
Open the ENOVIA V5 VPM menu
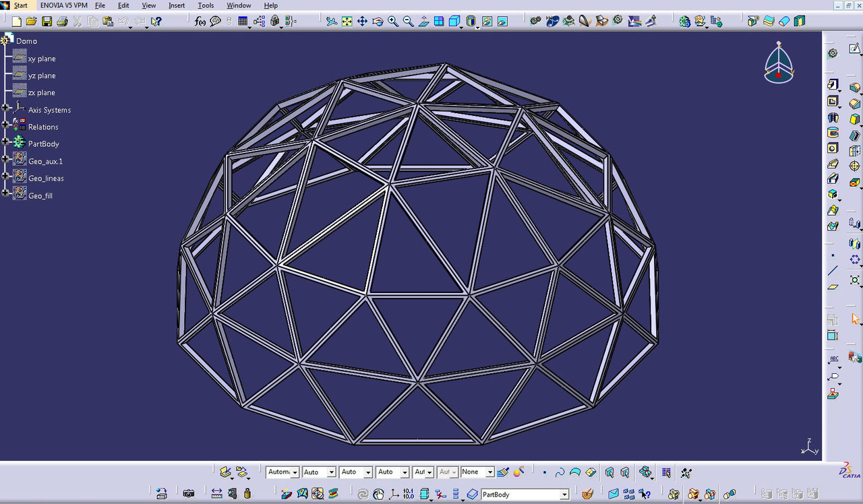[x=63, y=5]
